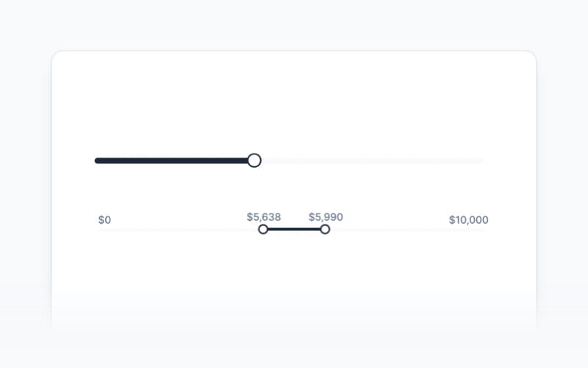The height and width of the screenshot is (368, 588).
Task: Select the $5,990 maximum price handle
Action: click(325, 230)
